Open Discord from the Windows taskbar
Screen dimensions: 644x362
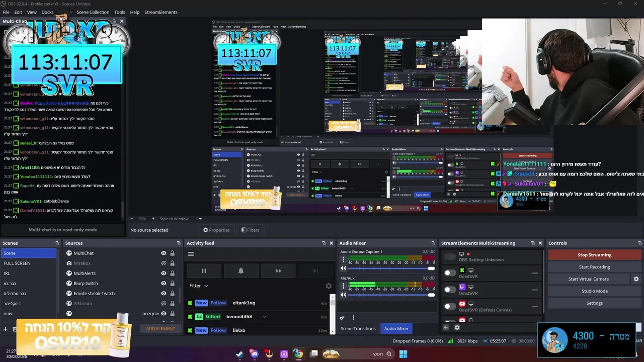pos(254,354)
